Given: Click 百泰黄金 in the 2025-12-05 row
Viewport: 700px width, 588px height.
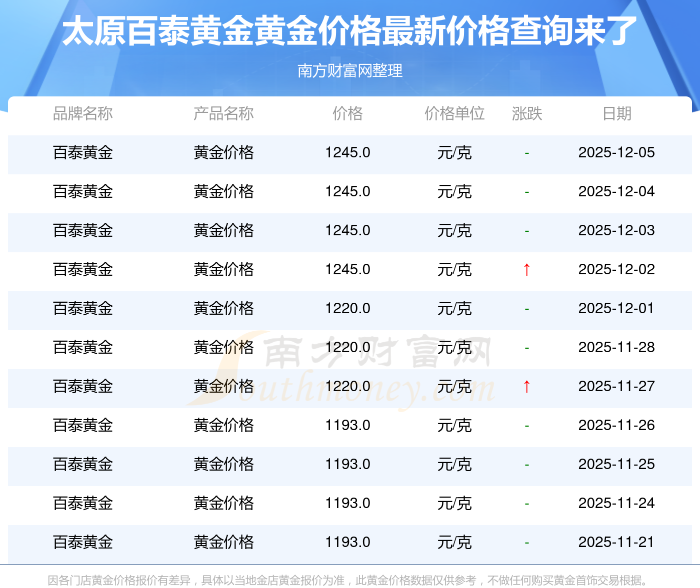Looking at the screenshot, I should coord(83,153).
